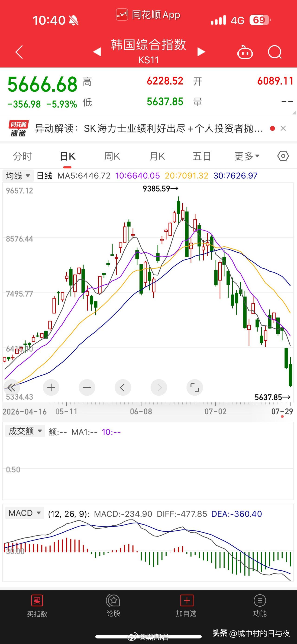Tap the 2026-04-16 start date label
The width and height of the screenshot is (297, 644).
click(x=25, y=411)
